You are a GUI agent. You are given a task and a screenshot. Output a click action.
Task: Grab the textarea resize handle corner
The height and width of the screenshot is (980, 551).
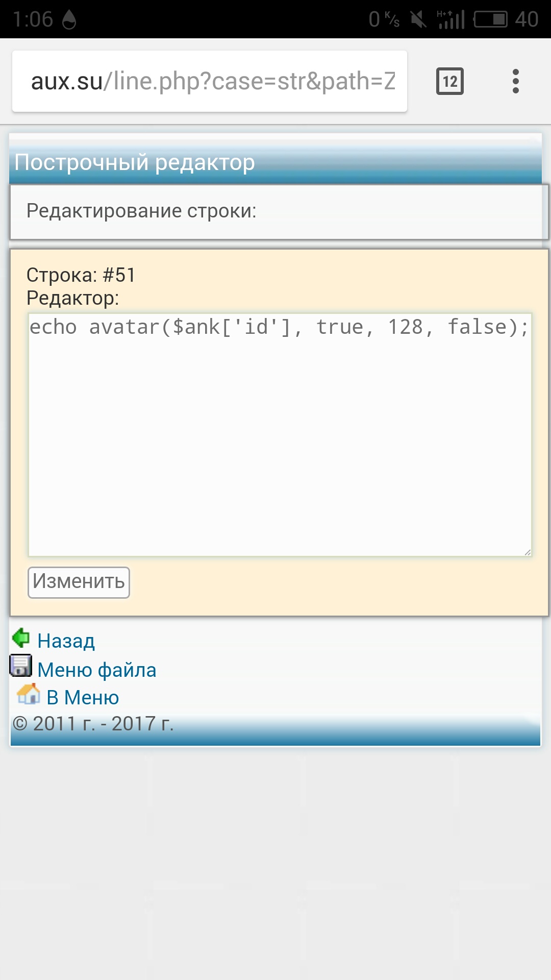(x=527, y=552)
